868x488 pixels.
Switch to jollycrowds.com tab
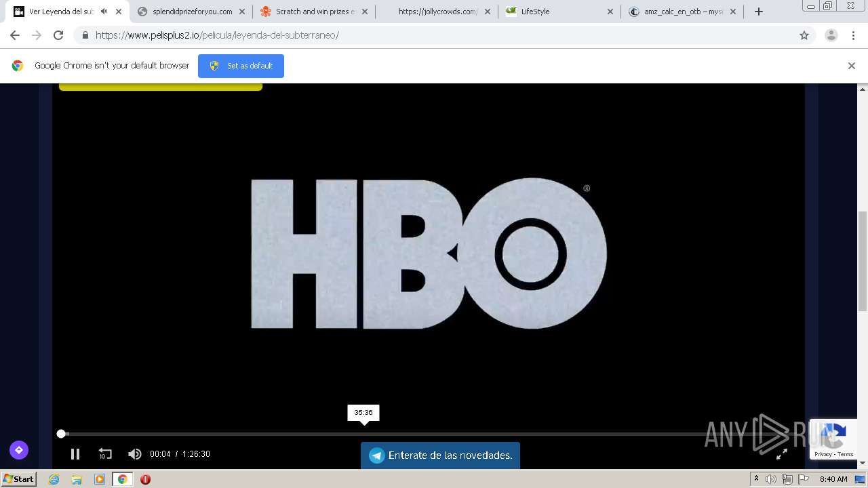437,12
